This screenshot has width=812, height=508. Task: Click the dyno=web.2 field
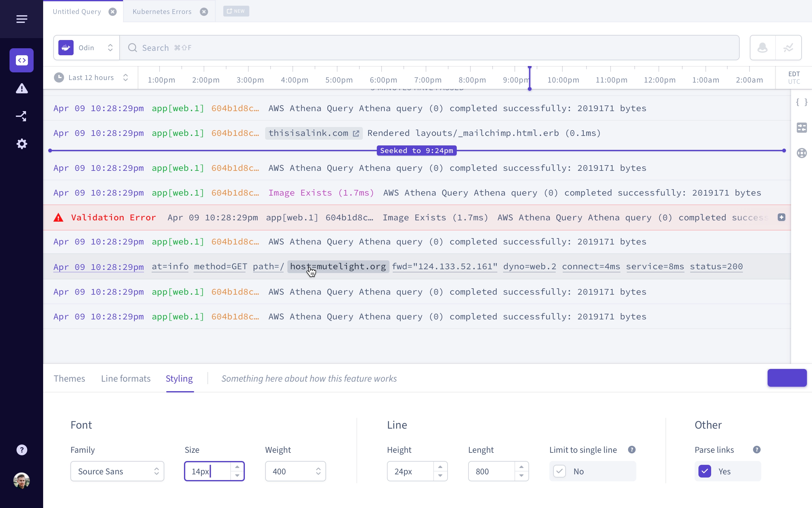[530, 266]
